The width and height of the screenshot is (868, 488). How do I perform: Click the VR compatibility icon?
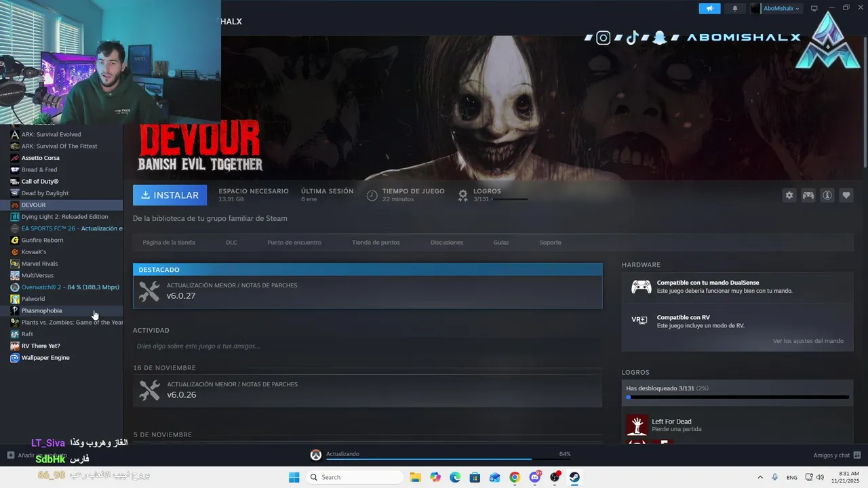tap(639, 320)
